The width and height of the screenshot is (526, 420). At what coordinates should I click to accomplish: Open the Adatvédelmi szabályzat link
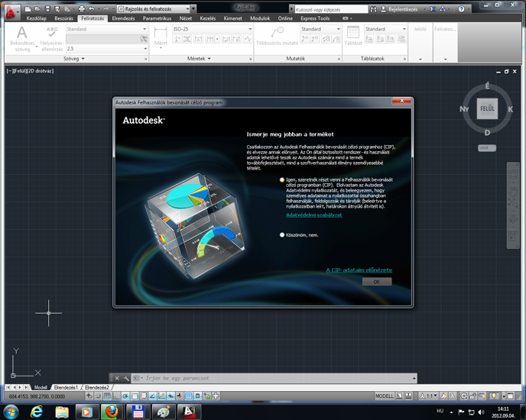[313, 215]
